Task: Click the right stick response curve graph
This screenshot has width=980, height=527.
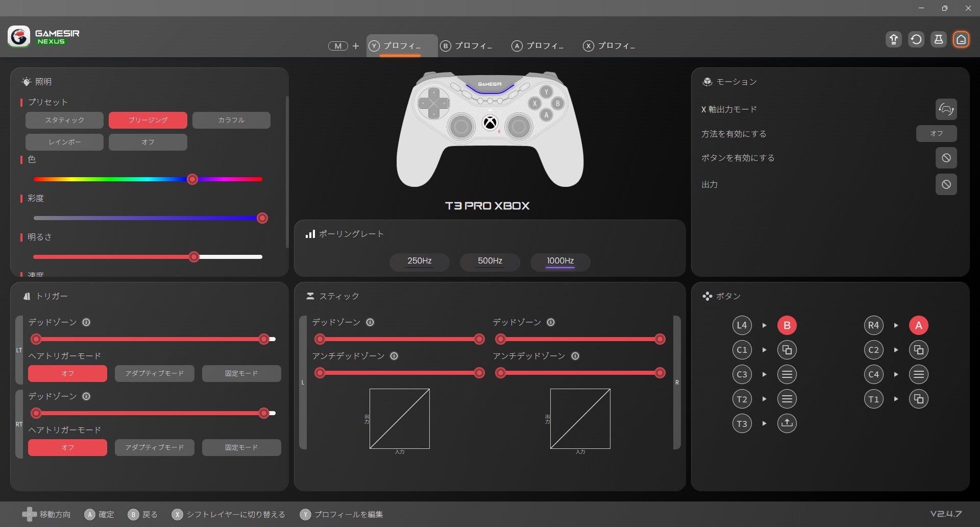Action: click(580, 419)
